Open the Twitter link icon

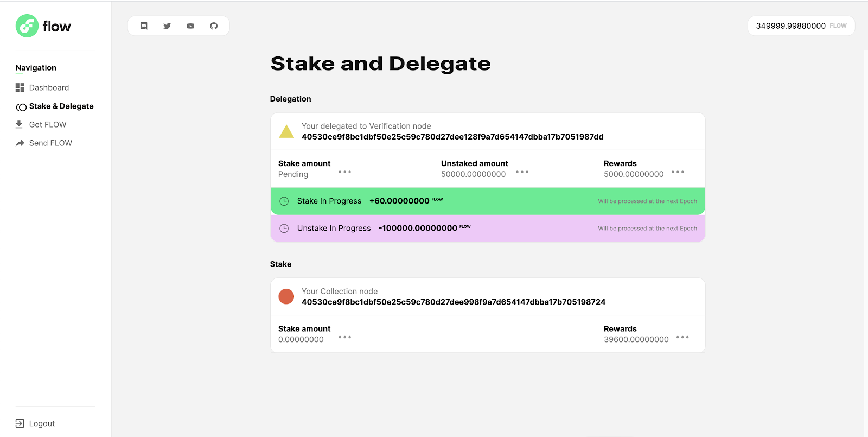point(167,26)
